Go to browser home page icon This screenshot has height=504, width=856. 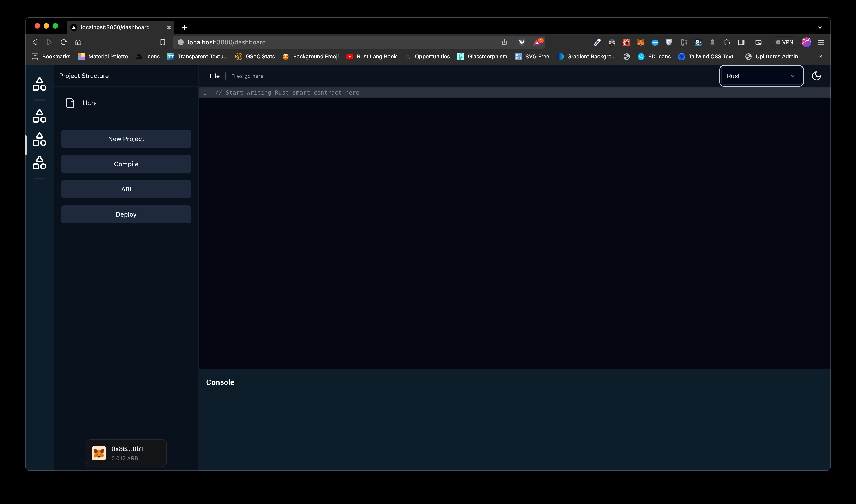(78, 42)
